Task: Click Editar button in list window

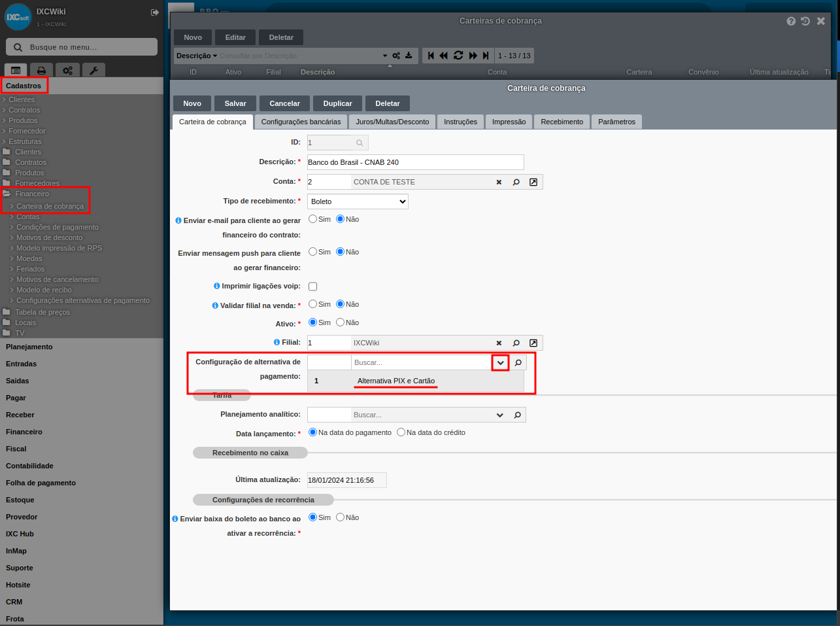Action: [235, 37]
